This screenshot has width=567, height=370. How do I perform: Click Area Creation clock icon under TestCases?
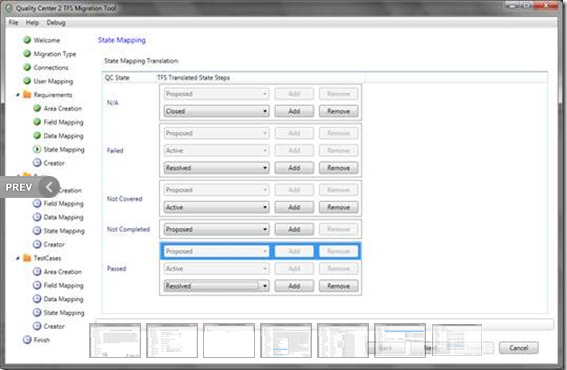tap(37, 271)
